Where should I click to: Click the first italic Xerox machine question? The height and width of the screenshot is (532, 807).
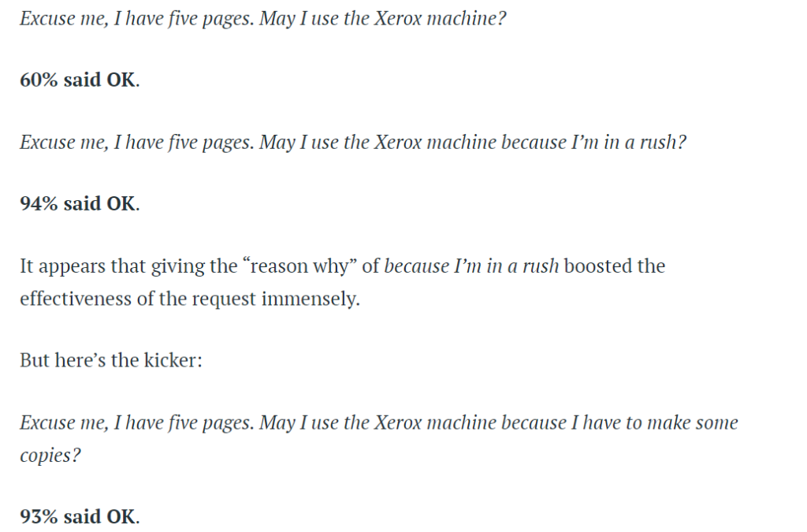tap(262, 19)
